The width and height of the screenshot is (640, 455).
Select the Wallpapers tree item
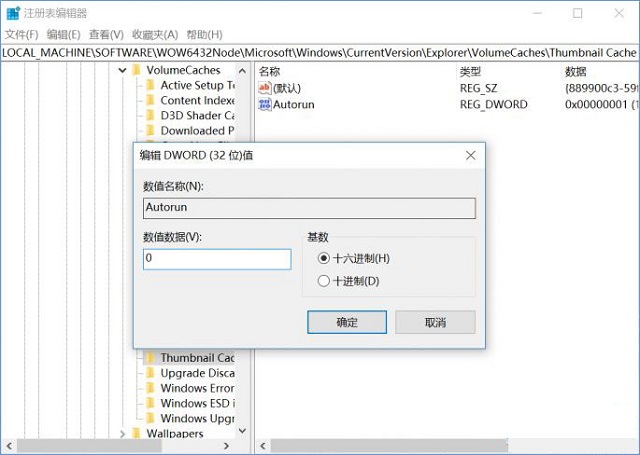[175, 433]
